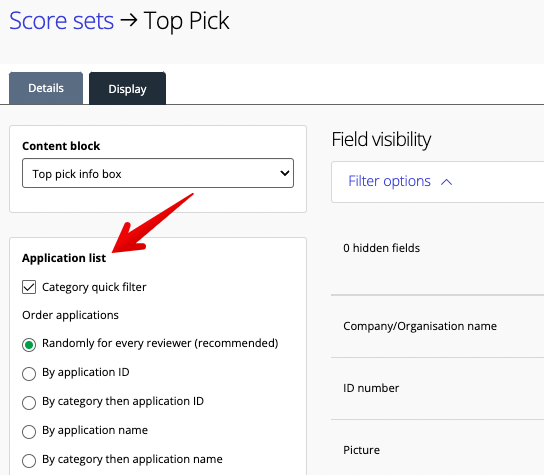This screenshot has width=544, height=475.
Task: Click the ID number field row
Action: coord(437,388)
